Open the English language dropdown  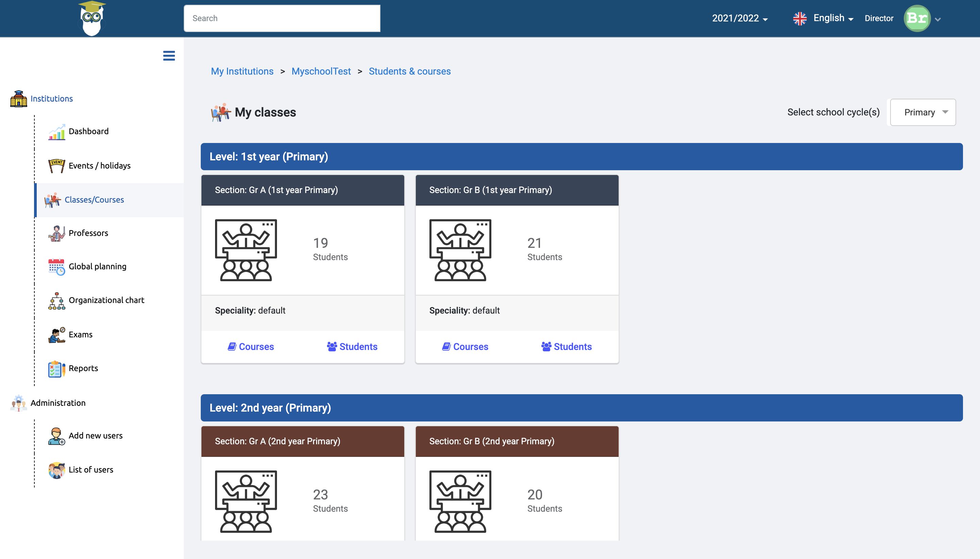point(833,18)
